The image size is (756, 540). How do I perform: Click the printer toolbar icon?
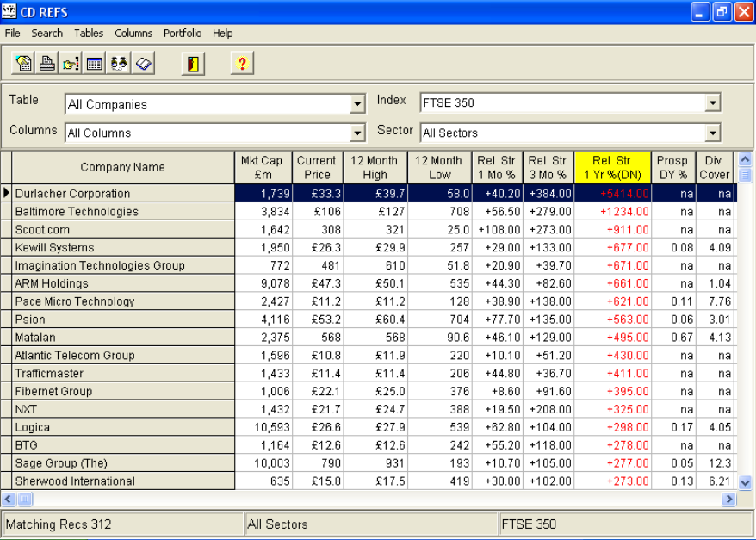point(46,63)
